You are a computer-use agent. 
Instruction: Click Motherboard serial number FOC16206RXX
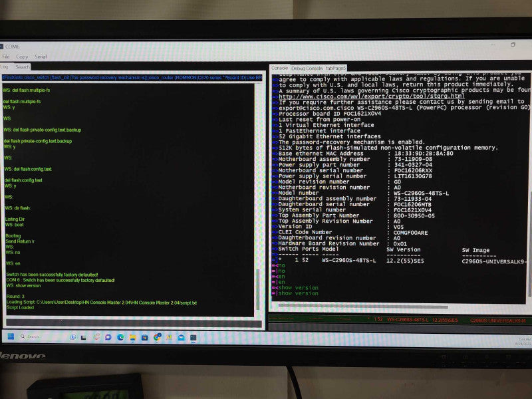(x=413, y=170)
